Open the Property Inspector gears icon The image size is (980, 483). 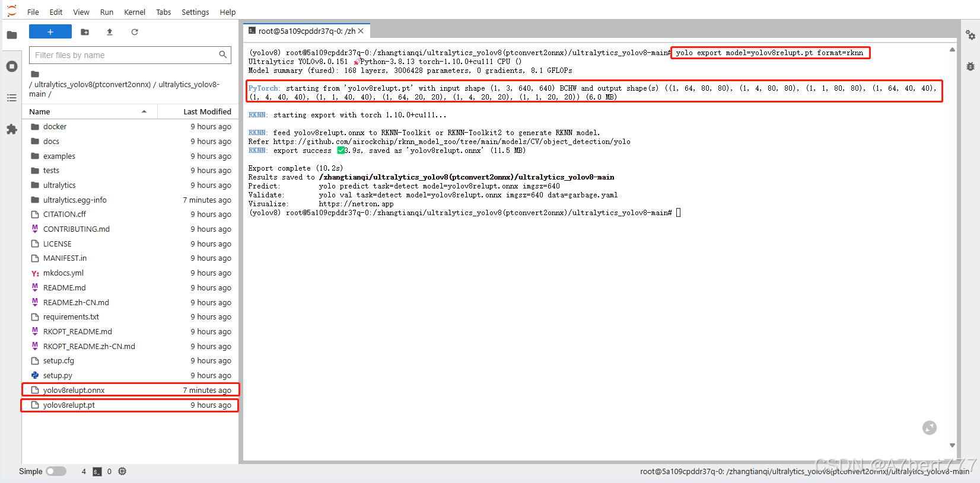(x=971, y=35)
